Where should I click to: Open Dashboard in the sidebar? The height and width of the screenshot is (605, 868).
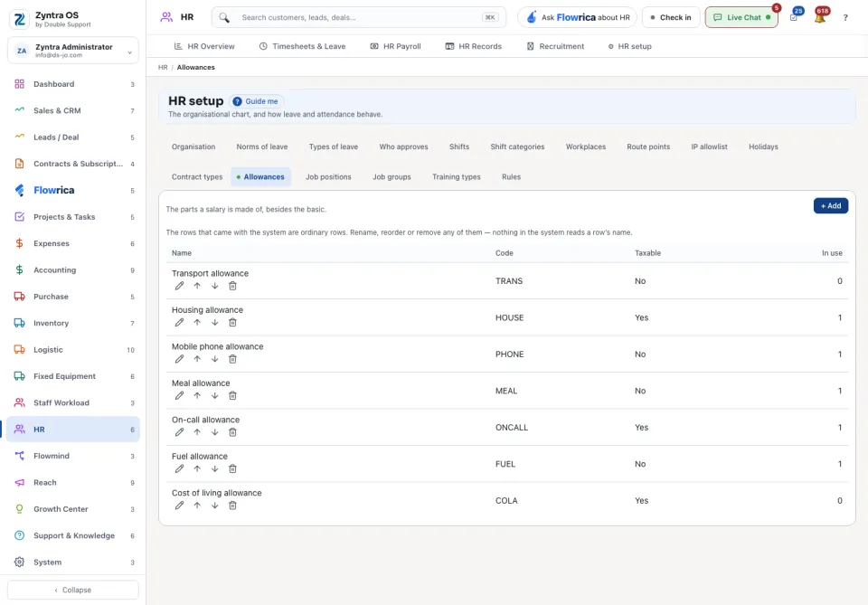[73, 84]
